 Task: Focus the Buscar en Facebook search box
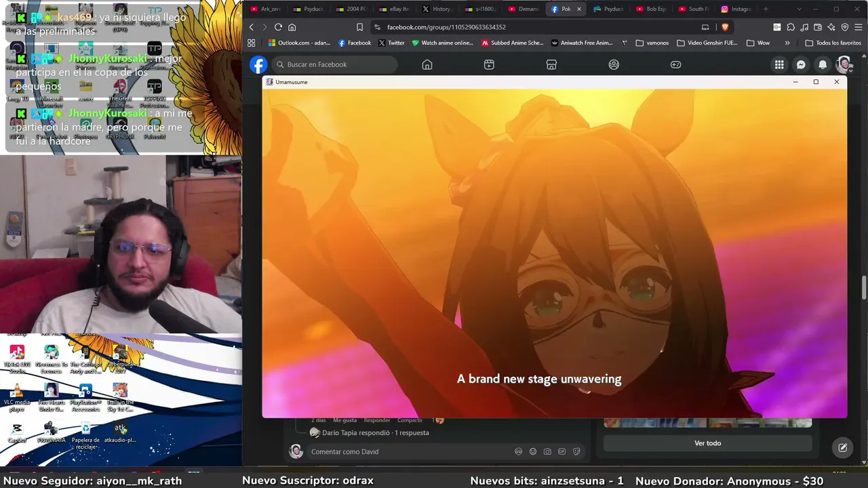334,64
